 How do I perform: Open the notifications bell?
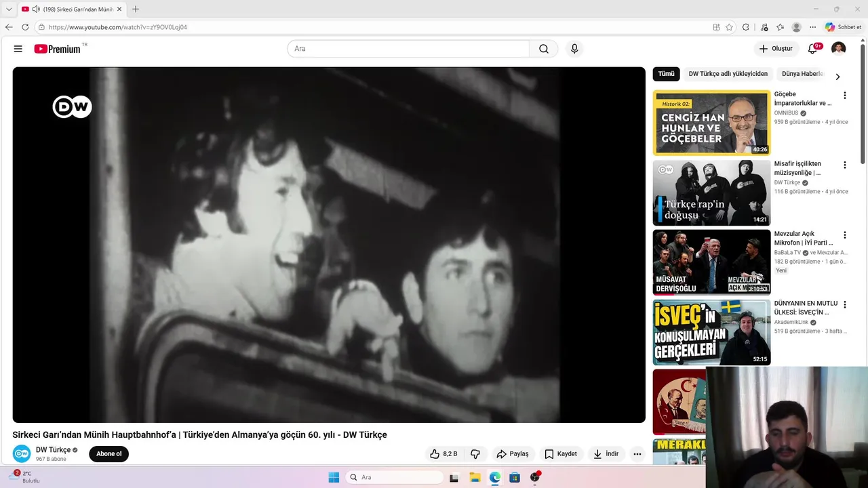click(812, 49)
